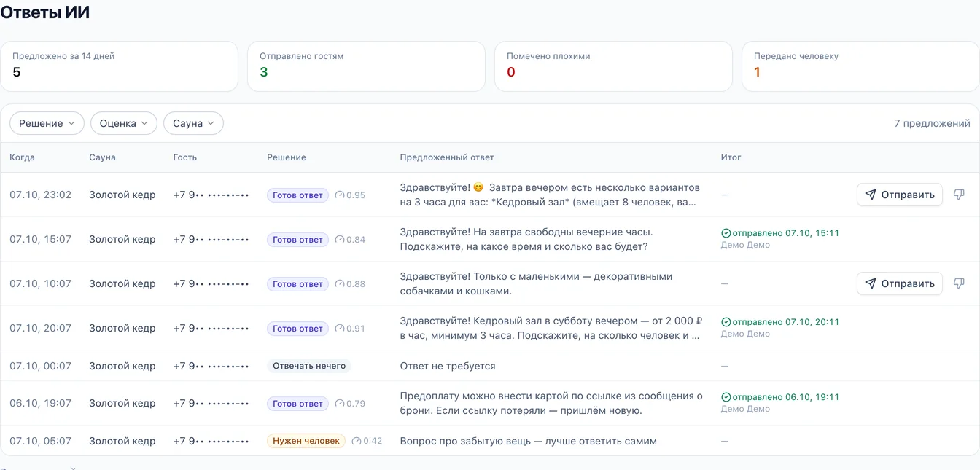This screenshot has height=470, width=980.
Task: Click the confidence gauge icon showing 0.79
Action: 340,404
